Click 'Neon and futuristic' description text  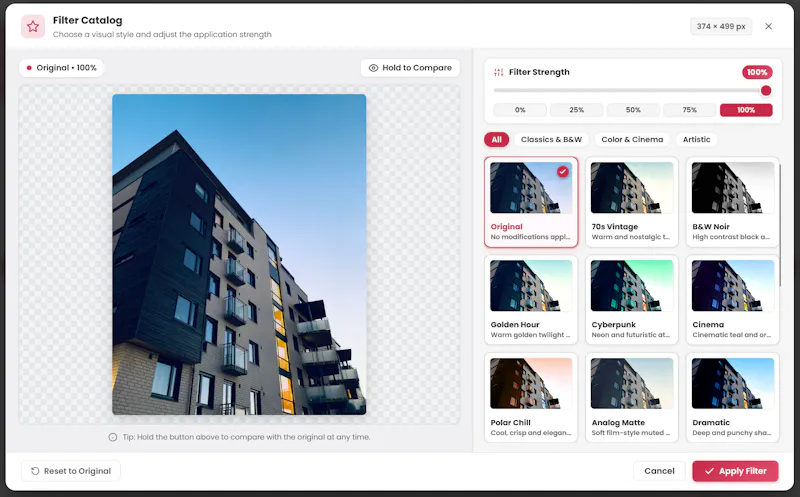[631, 335]
